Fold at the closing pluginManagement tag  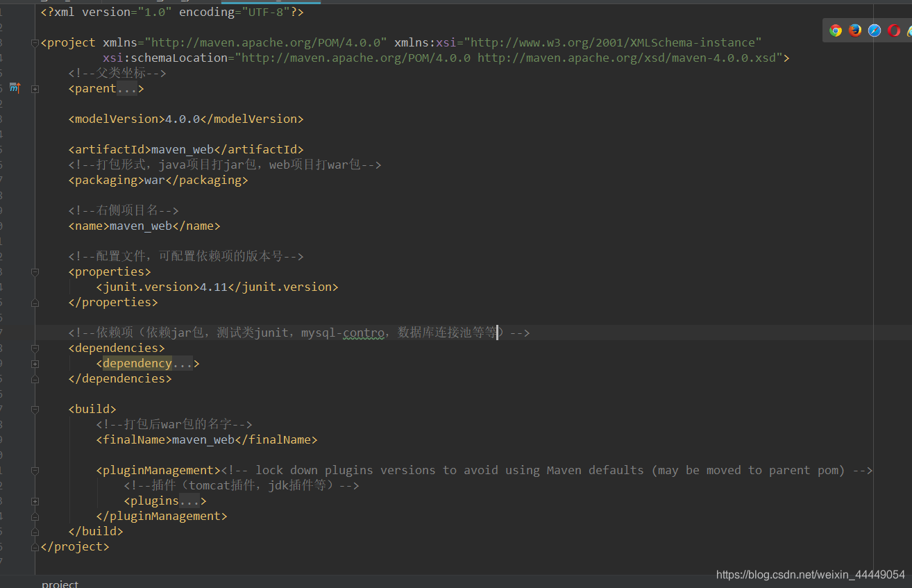point(35,516)
